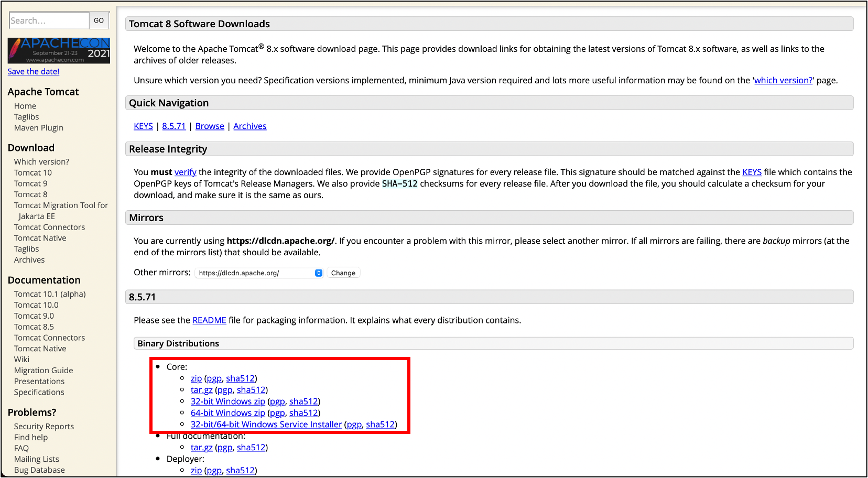Open Specifications in the sidebar
Viewport: 868px width, 478px height.
click(39, 393)
